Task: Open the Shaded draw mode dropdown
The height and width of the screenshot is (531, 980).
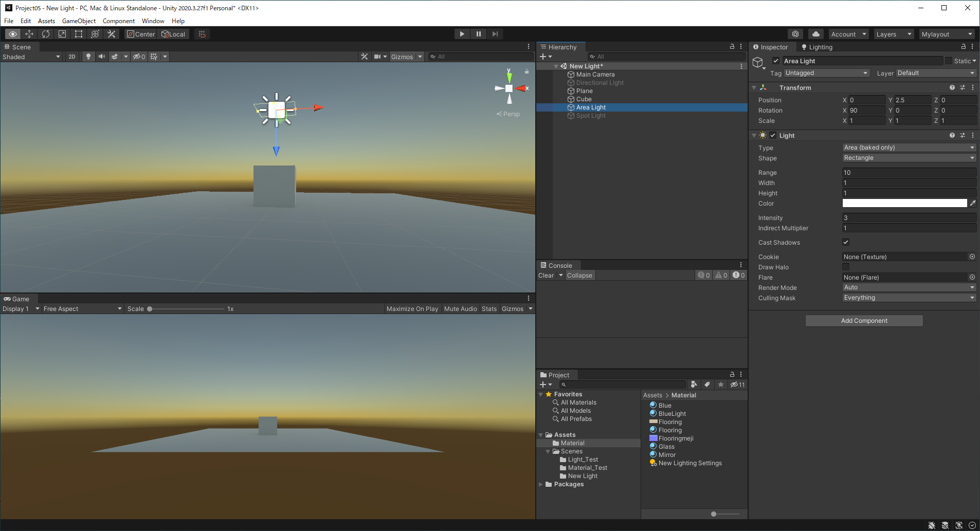Action: 31,57
